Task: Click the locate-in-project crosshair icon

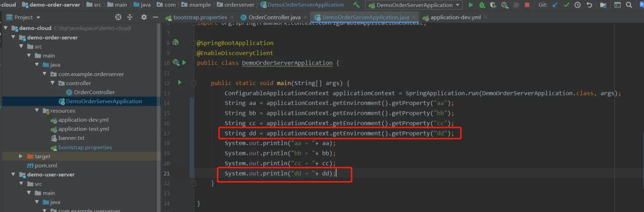Action: click(118, 17)
